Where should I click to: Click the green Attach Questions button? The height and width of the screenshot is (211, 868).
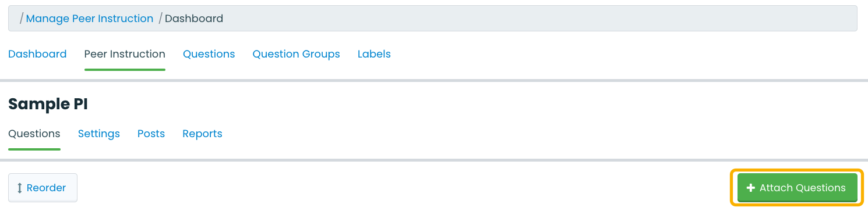pos(797,188)
